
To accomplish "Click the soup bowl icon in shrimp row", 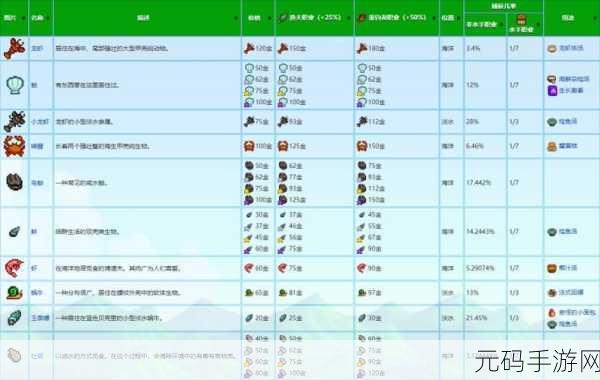I will pos(551,268).
